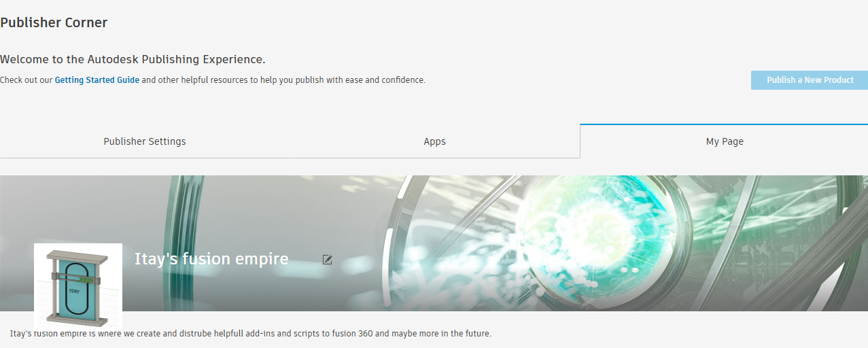Screen dimensions: 868x348
Task: Click the Publisher Corner heading
Action: (54, 22)
